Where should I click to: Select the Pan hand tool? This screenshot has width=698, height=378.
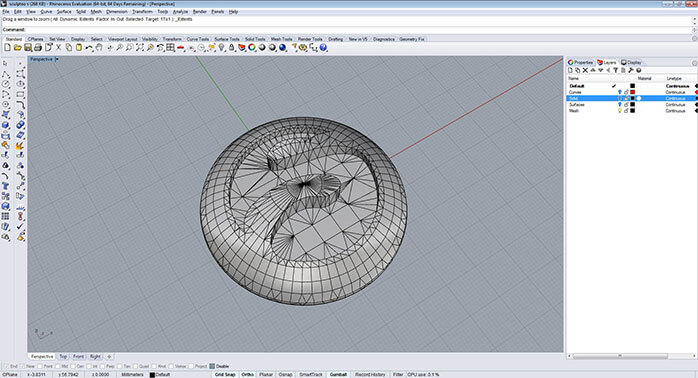pos(99,48)
